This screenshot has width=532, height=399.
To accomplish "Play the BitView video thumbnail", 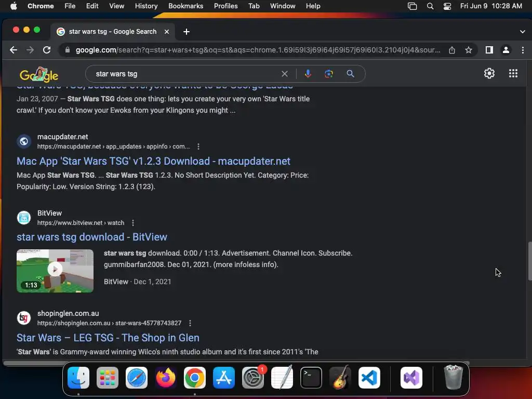I will (x=55, y=271).
